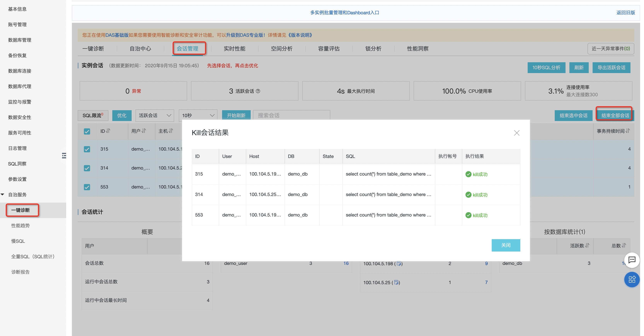Viewport: 644px width, 336px height.
Task: Open 近一天异常事件(0) button
Action: [611, 49]
